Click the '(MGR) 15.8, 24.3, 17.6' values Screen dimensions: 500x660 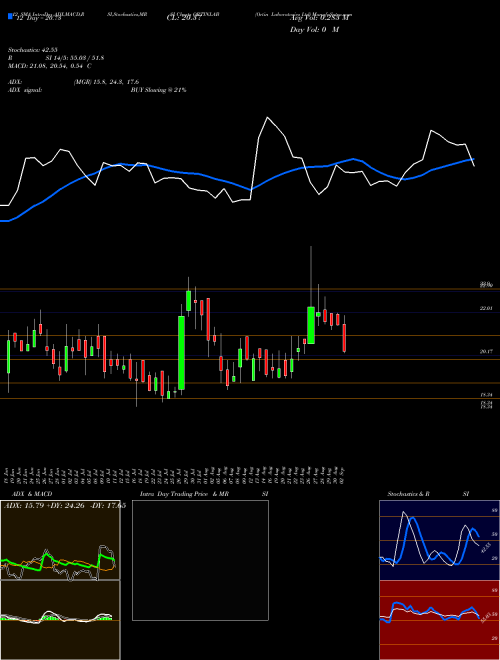[106, 82]
